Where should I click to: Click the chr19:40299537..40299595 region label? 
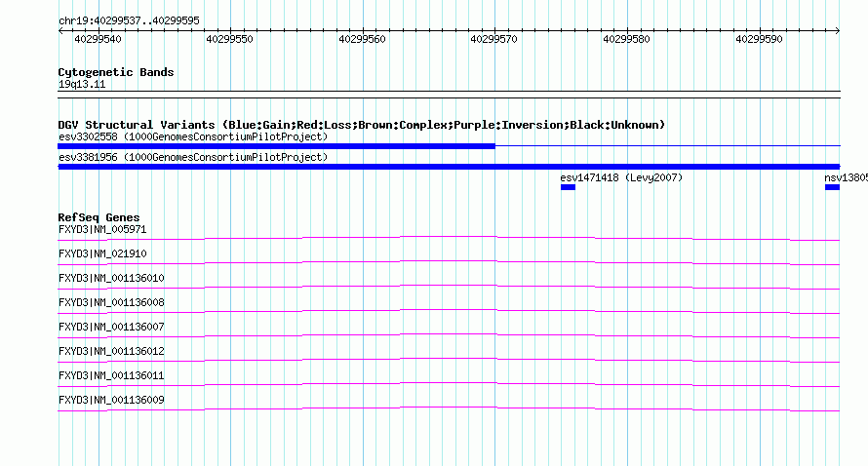click(x=129, y=20)
